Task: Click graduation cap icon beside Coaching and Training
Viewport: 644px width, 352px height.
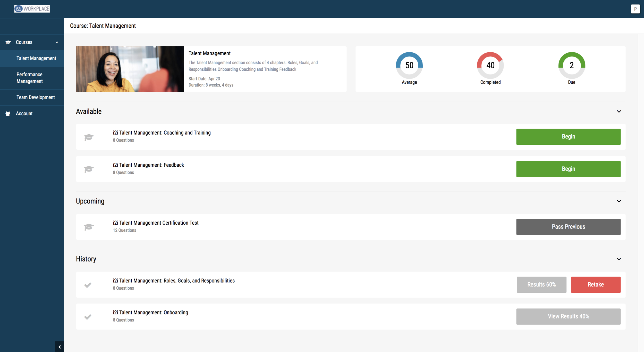Action: click(x=89, y=137)
